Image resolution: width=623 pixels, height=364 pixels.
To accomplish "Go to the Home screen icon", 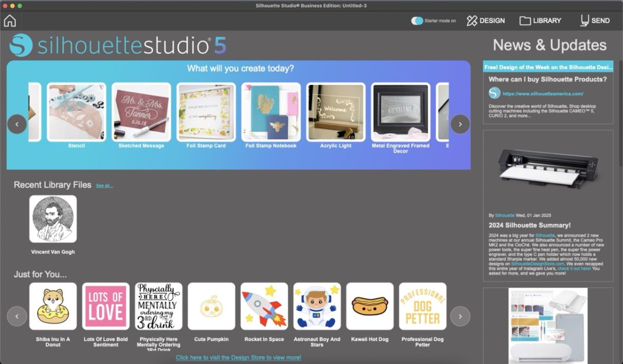I will (10, 21).
